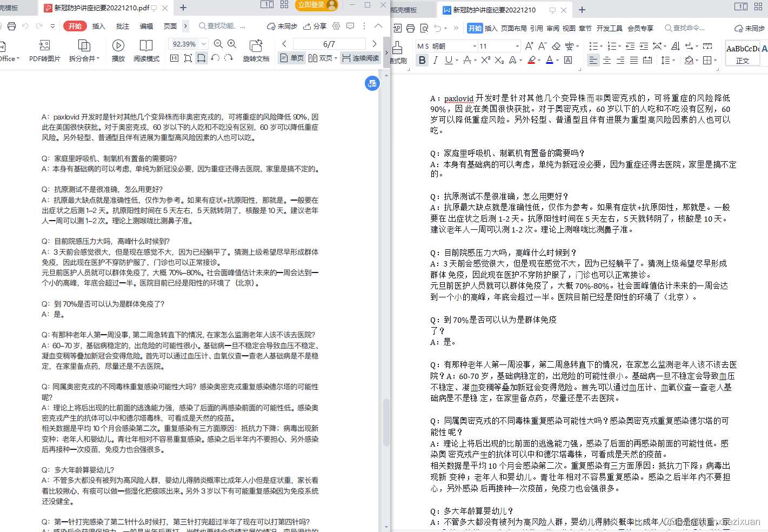This screenshot has height=532, width=768.
Task: Apply blue font color to text
Action: 549,60
